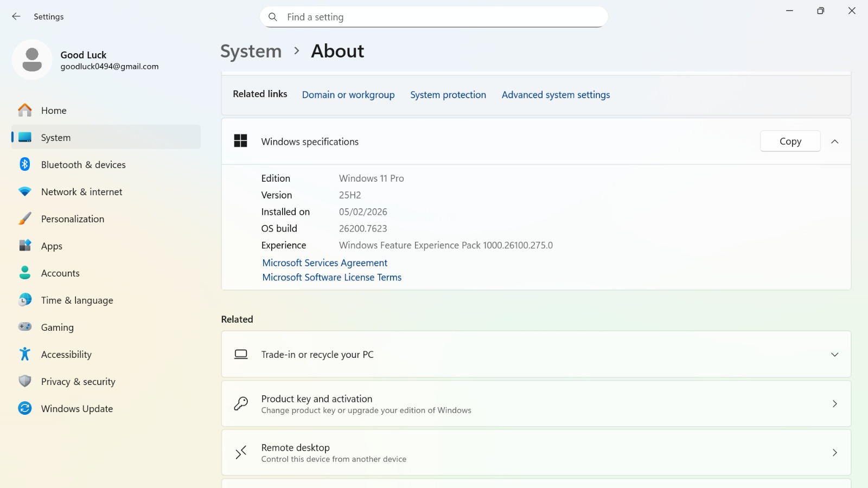Click the Windows logo in specifications header
This screenshot has height=488, width=868.
240,141
